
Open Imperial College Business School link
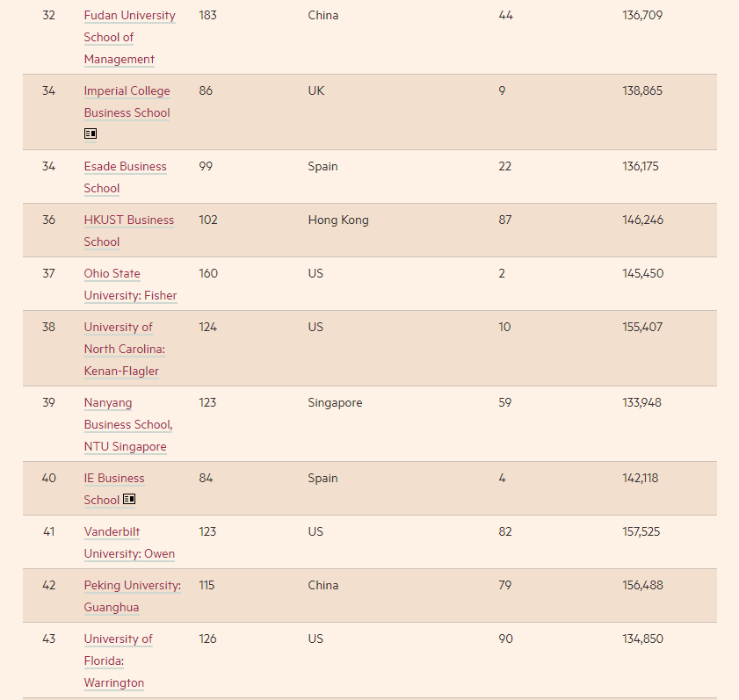(x=127, y=102)
